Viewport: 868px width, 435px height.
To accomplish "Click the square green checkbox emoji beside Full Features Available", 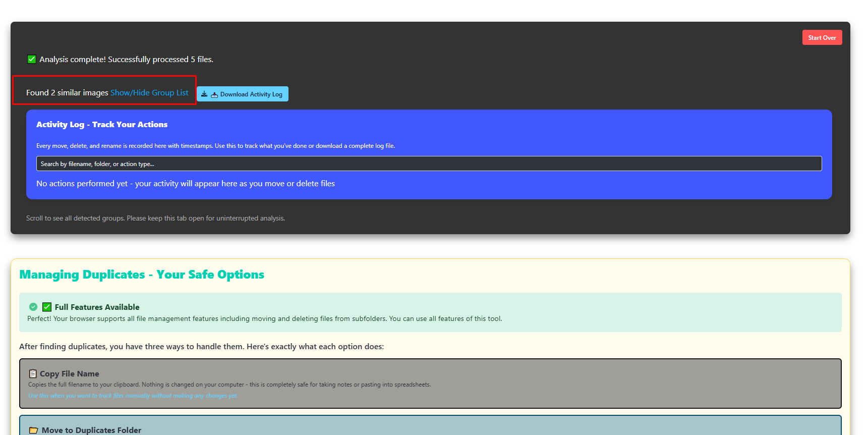I will point(47,307).
